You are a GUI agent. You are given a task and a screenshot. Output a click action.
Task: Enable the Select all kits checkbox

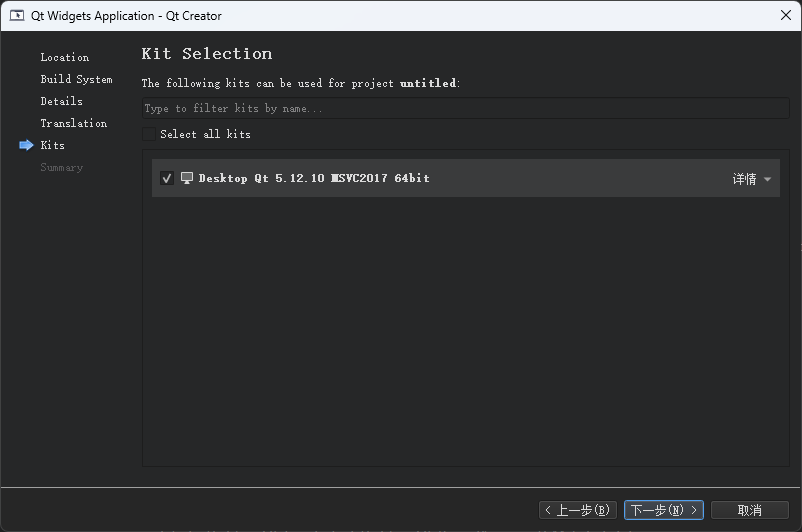click(149, 134)
